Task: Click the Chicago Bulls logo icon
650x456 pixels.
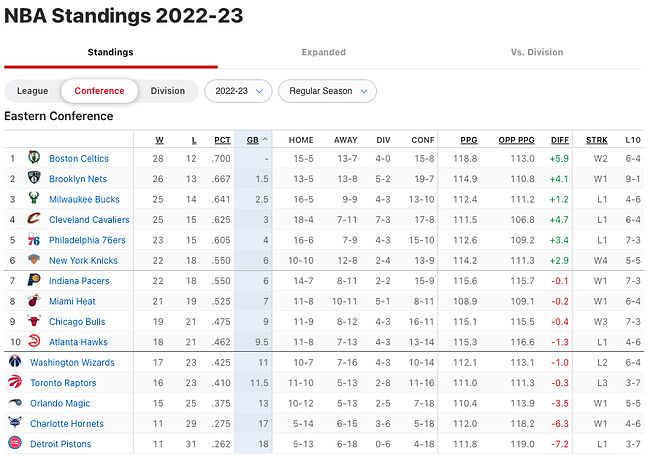Action: coord(34,320)
